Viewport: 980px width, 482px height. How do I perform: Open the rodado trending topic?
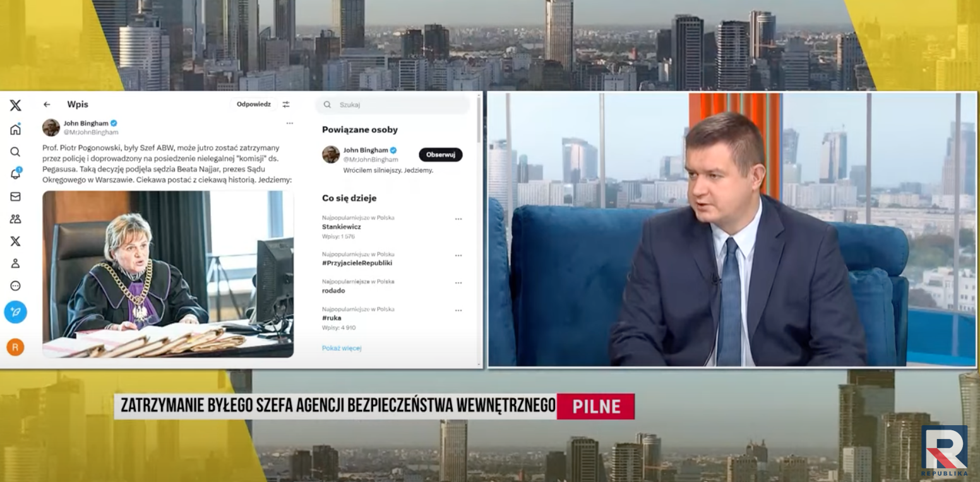tap(333, 291)
